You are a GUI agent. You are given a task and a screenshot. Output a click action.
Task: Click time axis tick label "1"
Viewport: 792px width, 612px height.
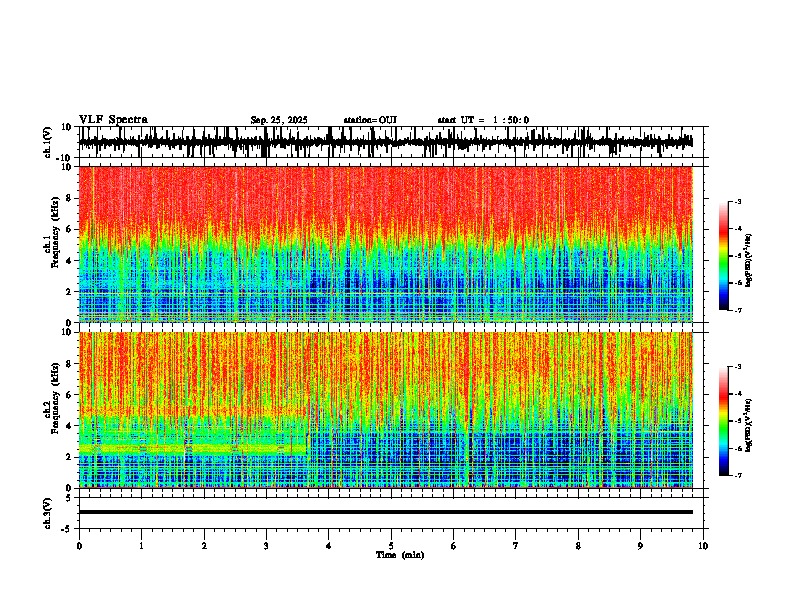(141, 546)
